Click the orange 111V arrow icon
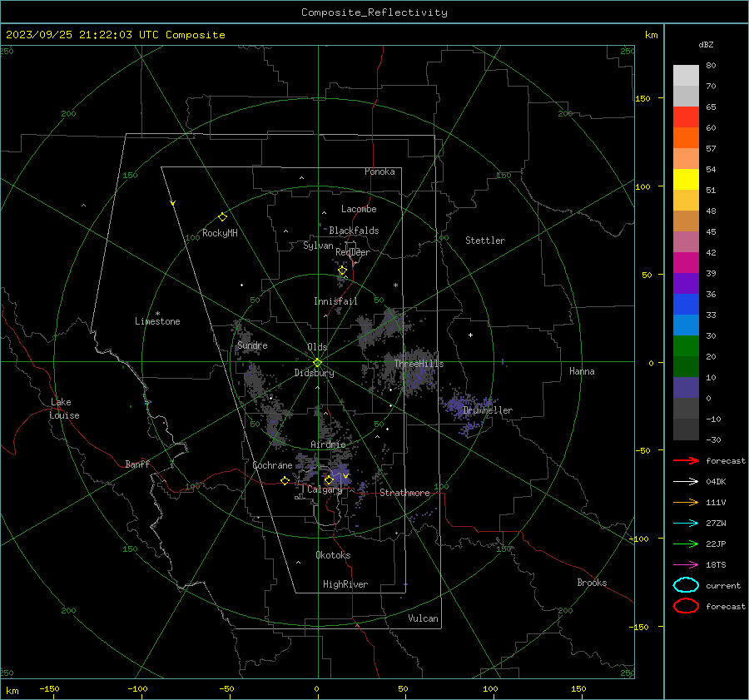The height and width of the screenshot is (700, 749). (x=686, y=502)
